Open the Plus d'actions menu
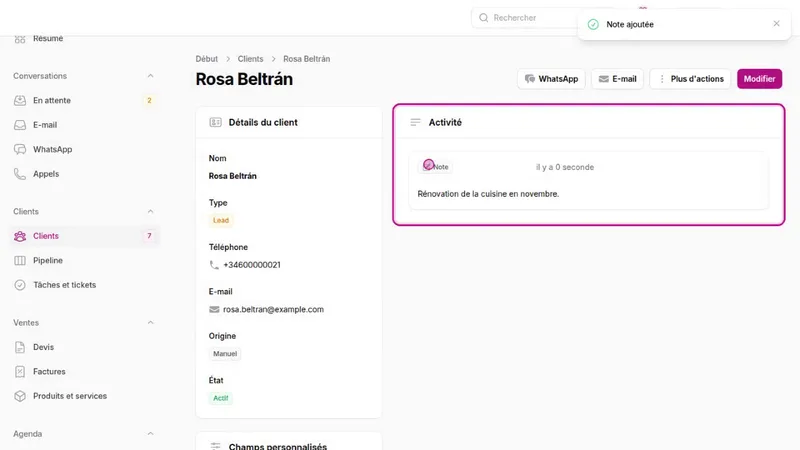 pyautogui.click(x=690, y=79)
